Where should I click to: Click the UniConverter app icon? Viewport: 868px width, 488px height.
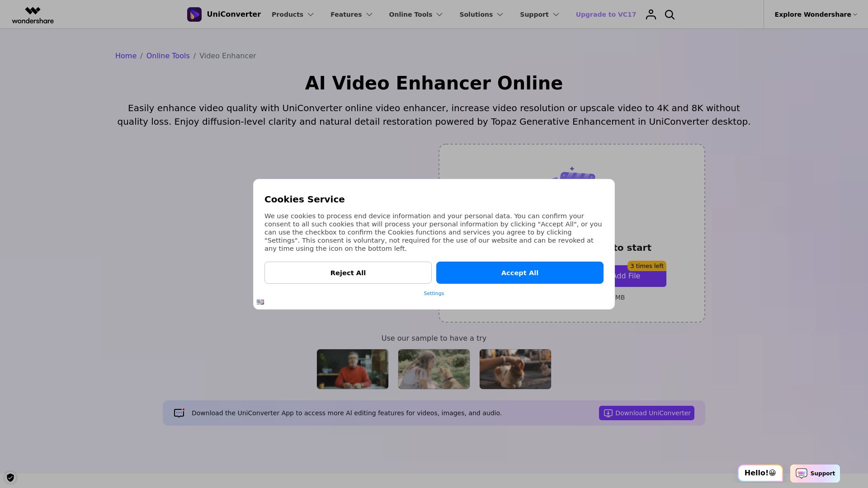(194, 14)
